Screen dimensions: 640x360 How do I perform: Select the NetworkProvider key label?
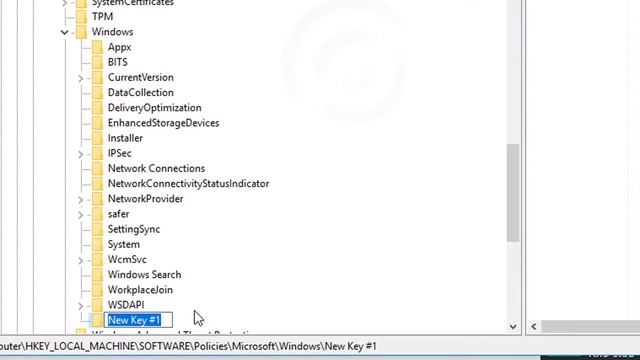pyautogui.click(x=146, y=199)
